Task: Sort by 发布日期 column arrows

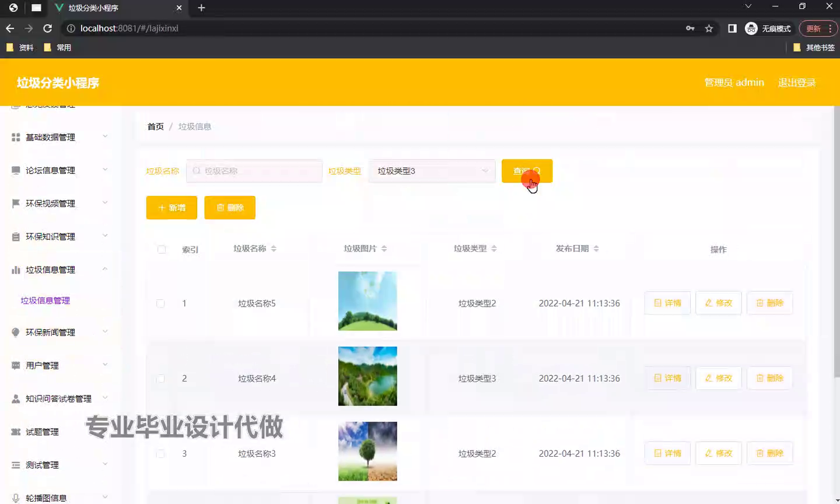Action: tap(596, 249)
